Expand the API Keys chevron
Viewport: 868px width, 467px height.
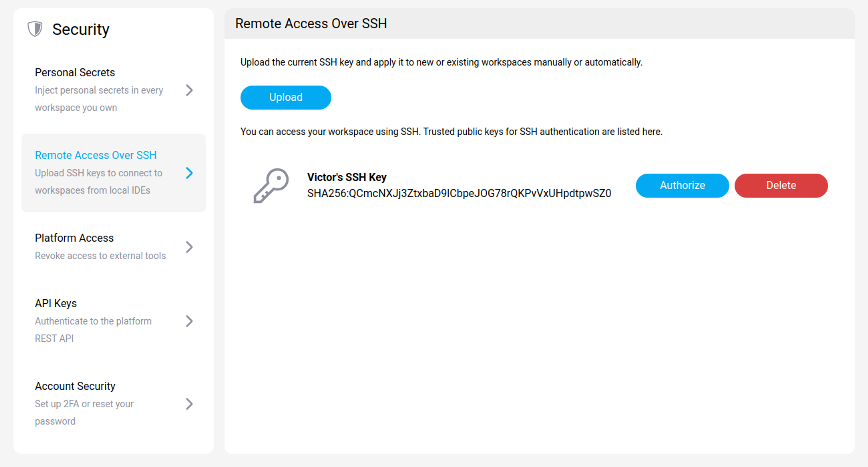(190, 321)
